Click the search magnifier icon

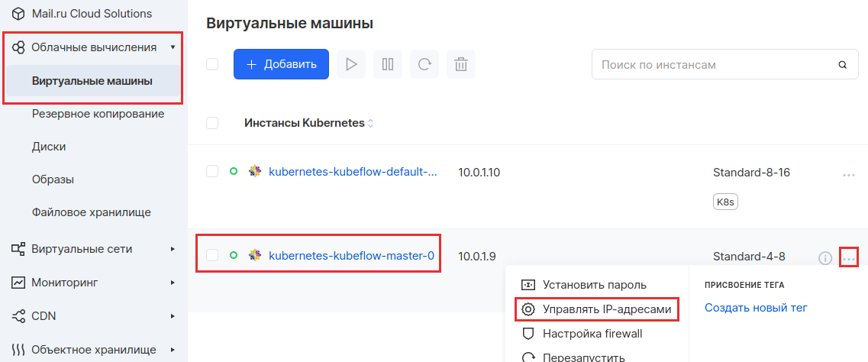(843, 65)
